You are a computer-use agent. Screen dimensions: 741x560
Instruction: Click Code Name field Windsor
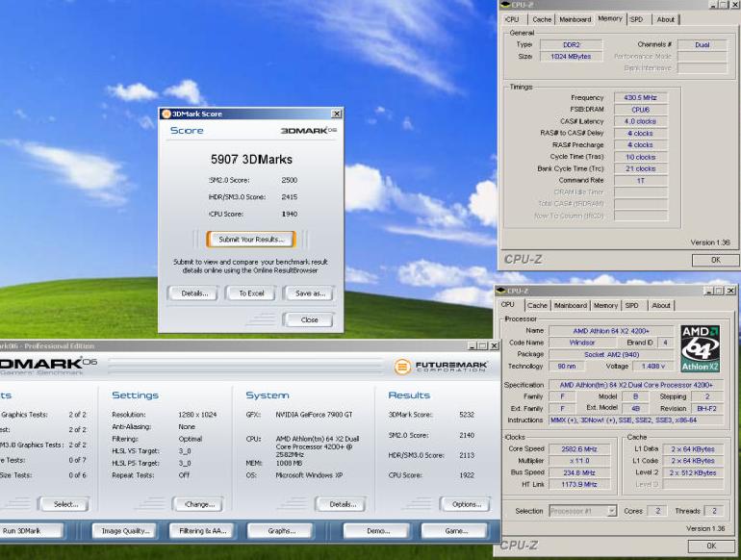(x=582, y=343)
